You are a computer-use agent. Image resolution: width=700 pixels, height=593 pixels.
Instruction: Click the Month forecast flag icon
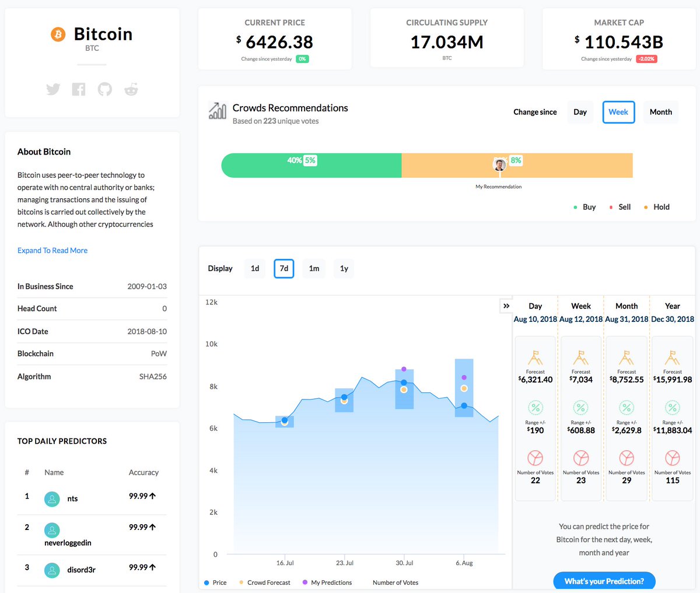point(626,358)
